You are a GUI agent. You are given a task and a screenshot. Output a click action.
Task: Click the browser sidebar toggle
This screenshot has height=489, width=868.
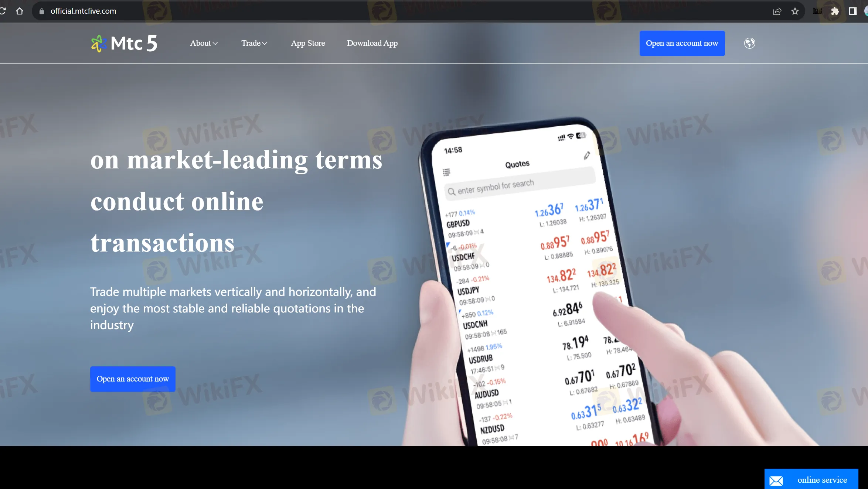coord(853,11)
